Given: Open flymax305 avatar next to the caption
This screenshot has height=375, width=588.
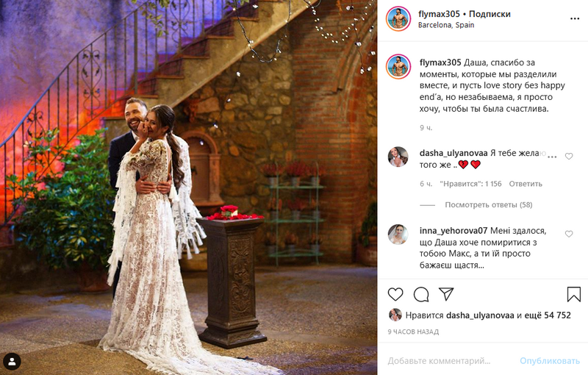Looking at the screenshot, I should point(398,66).
